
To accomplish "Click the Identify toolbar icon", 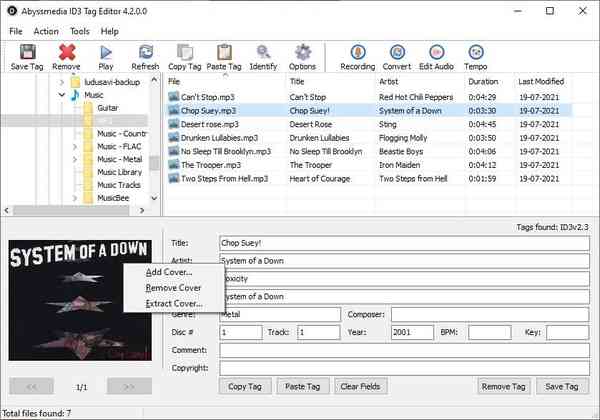I will [x=264, y=54].
